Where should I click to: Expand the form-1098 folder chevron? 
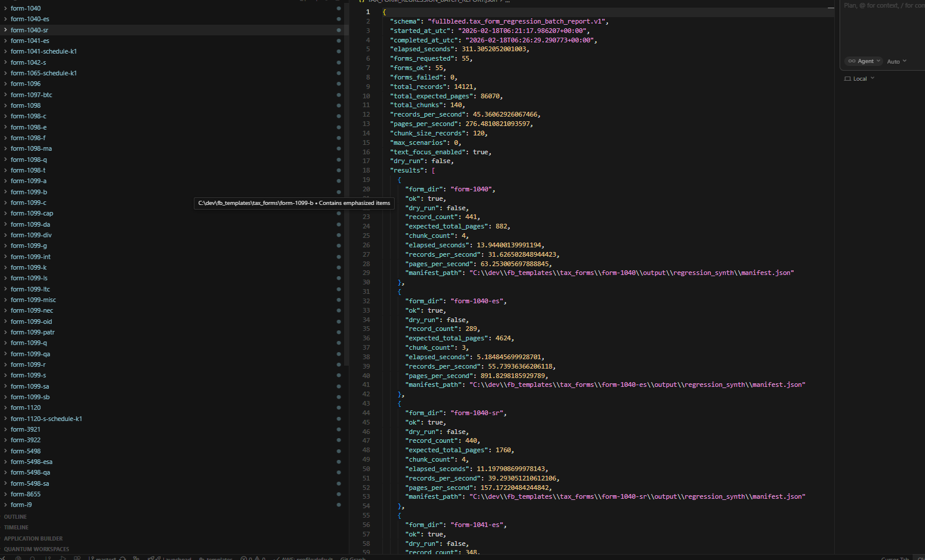(x=6, y=105)
